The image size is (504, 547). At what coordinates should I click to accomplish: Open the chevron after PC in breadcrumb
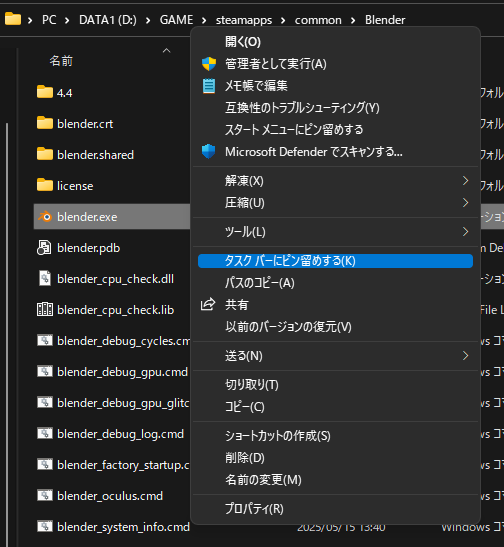(67, 21)
